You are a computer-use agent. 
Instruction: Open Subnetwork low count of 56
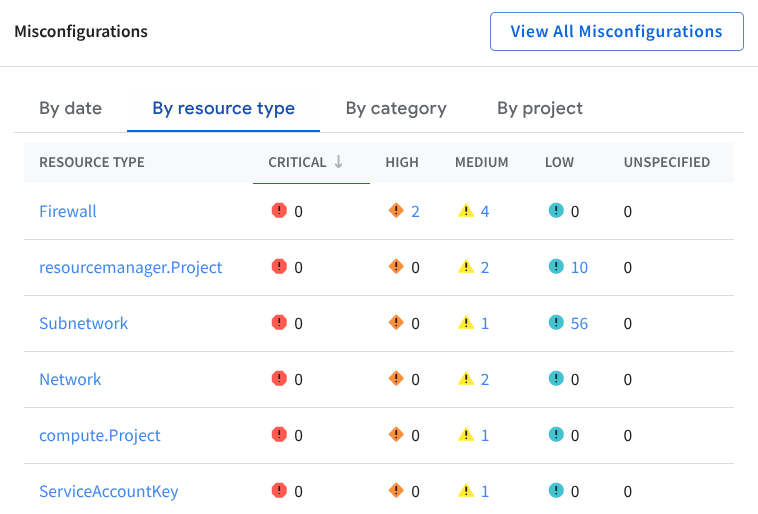tap(579, 323)
